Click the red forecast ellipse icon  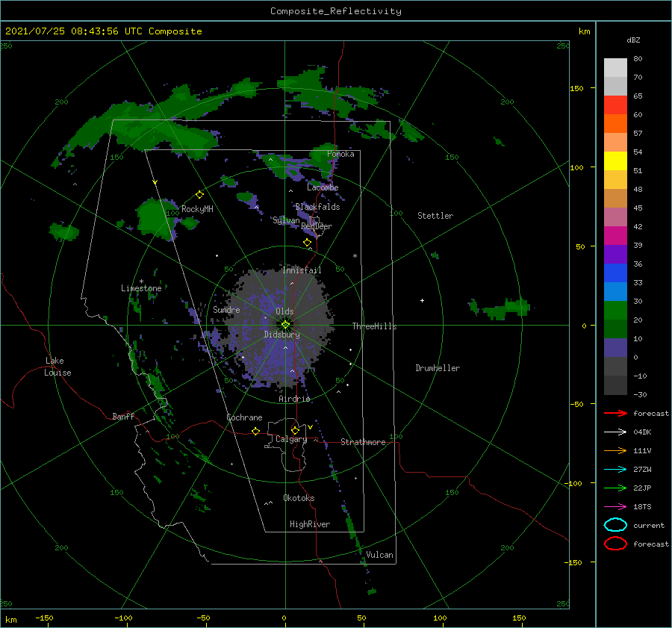(x=615, y=544)
